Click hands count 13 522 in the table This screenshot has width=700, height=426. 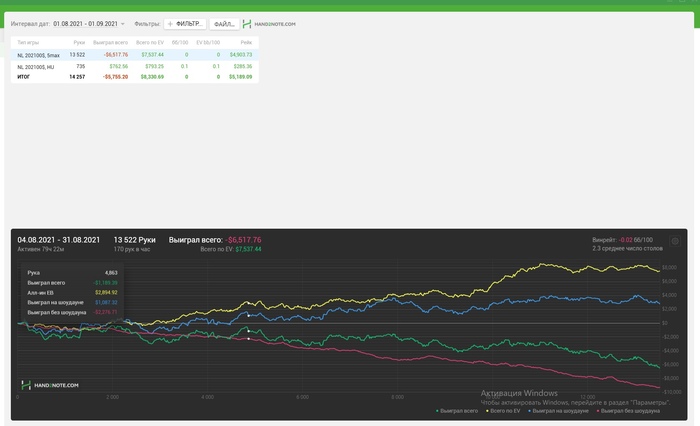pyautogui.click(x=77, y=55)
